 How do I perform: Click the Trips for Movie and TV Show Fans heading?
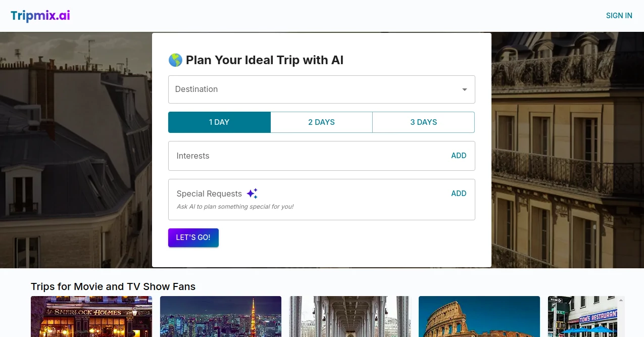(x=113, y=286)
